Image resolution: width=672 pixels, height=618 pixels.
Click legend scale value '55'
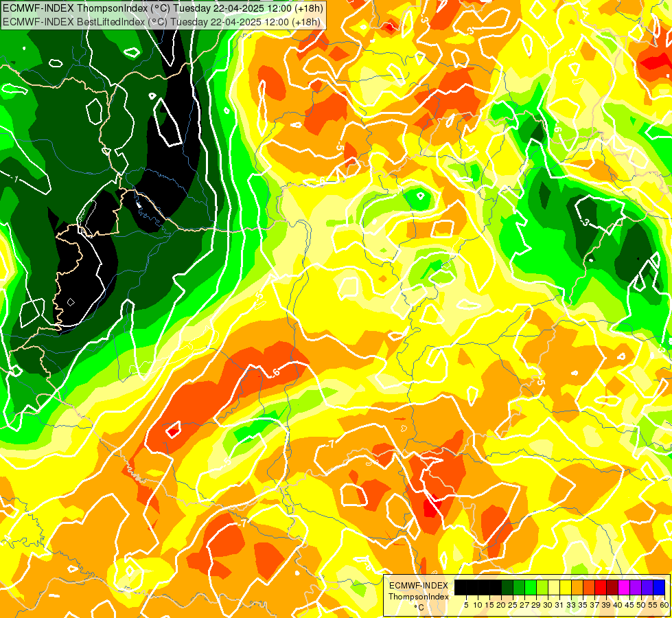pos(653,605)
